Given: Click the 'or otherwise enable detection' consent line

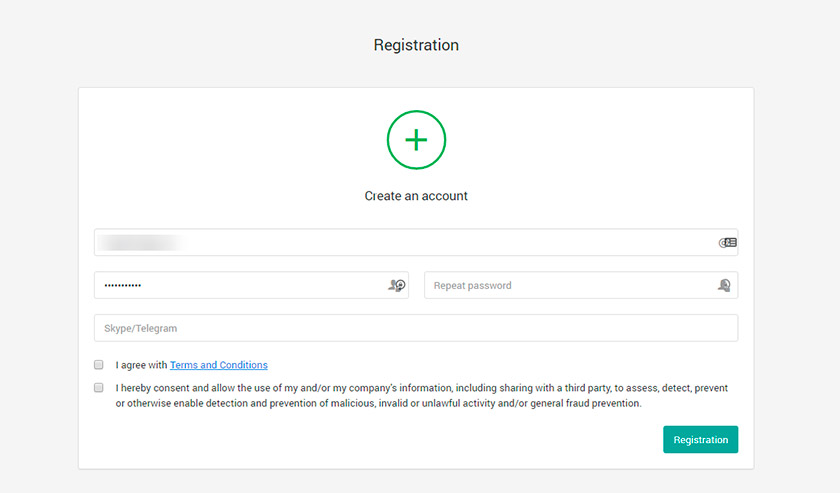Looking at the screenshot, I should coord(378,403).
